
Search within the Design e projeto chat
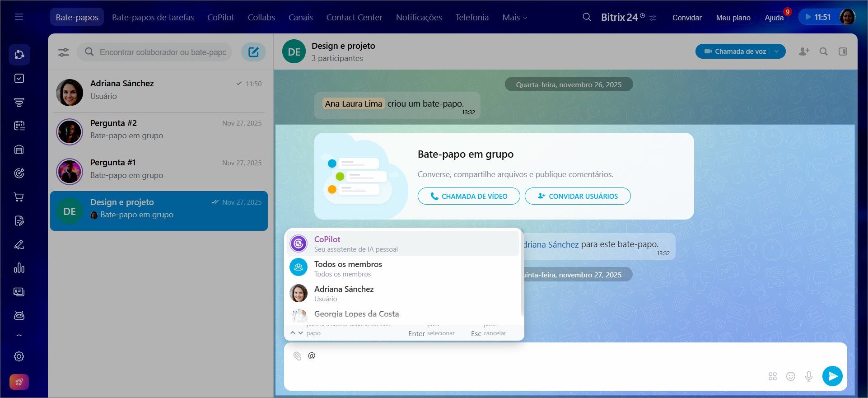point(823,52)
